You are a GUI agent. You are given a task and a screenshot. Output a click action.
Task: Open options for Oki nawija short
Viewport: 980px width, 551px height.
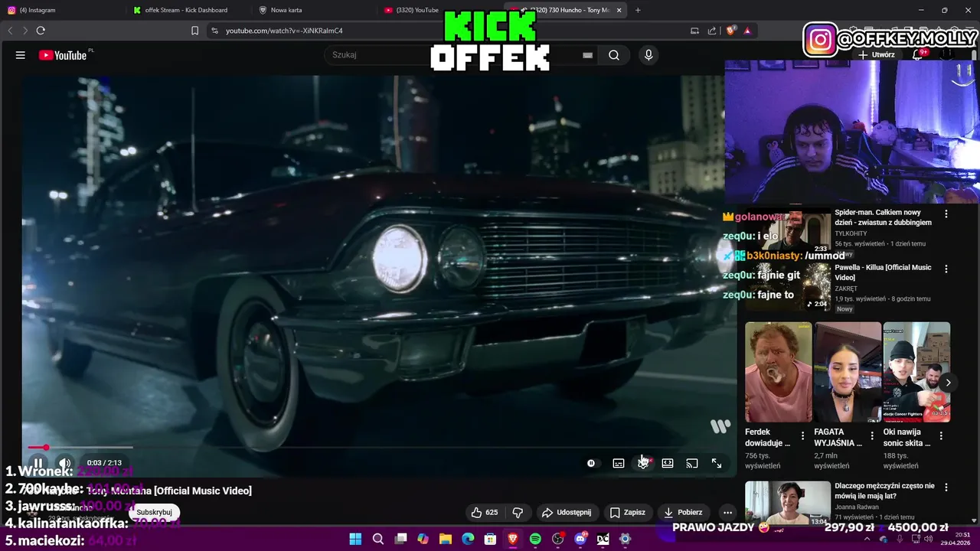[x=941, y=435]
